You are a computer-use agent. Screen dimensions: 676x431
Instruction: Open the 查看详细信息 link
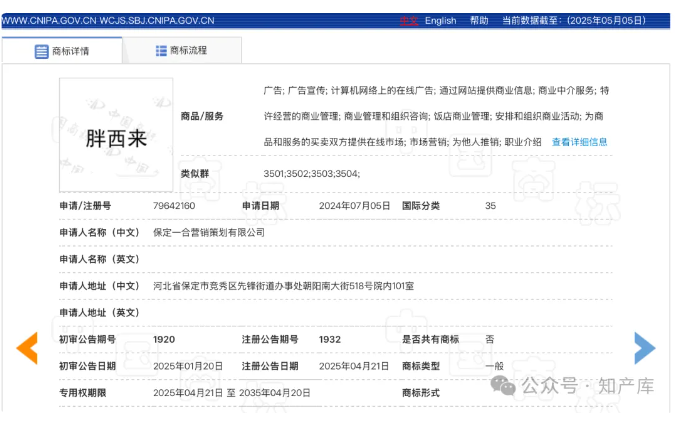(579, 142)
